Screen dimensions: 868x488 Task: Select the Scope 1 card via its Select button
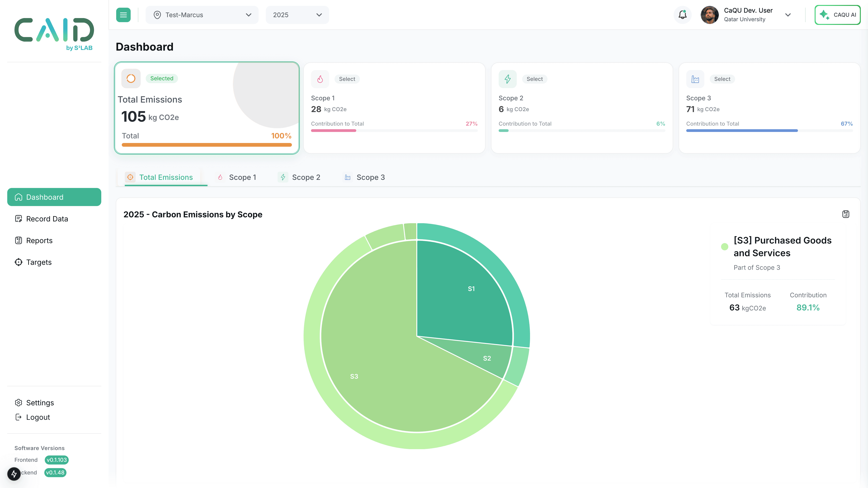(347, 79)
